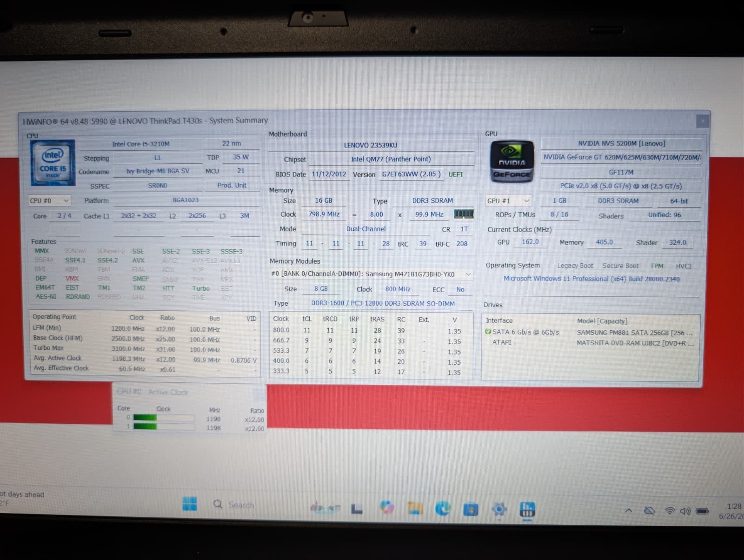Click the Prod. Unit field
This screenshot has width=744, height=560.
coord(232,185)
